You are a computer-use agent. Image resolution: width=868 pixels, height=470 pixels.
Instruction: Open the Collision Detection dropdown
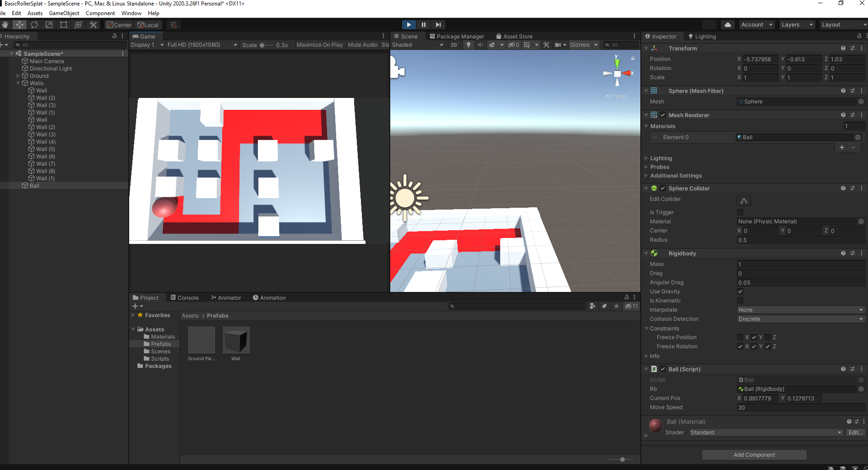click(800, 319)
